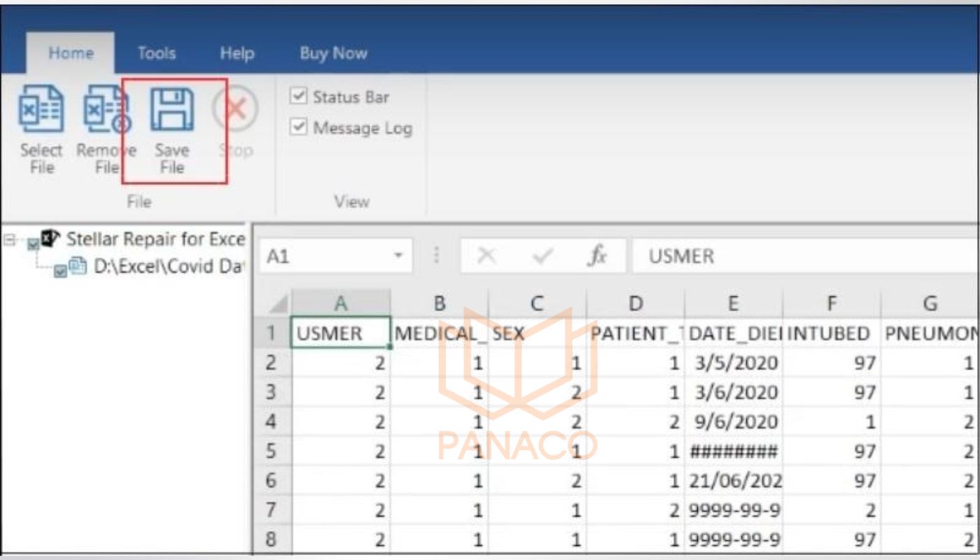Click the PATIENT_ header cell
This screenshot has width=980, height=560.
pyautogui.click(x=636, y=333)
